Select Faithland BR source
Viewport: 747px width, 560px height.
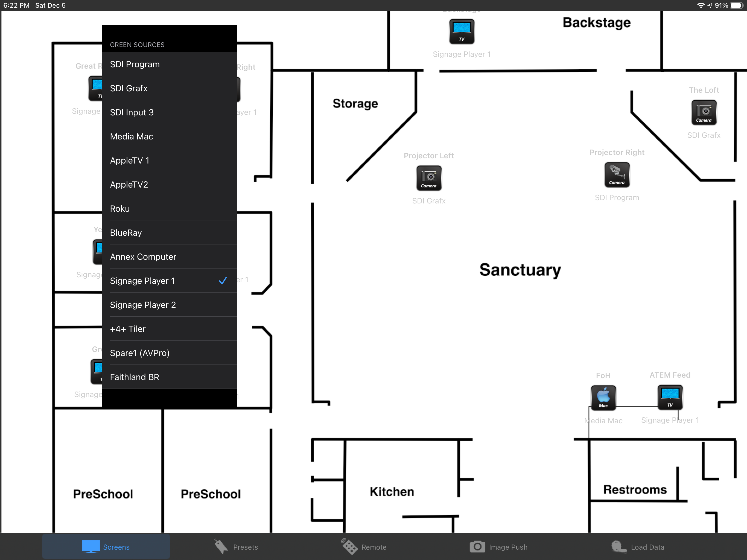pos(170,377)
